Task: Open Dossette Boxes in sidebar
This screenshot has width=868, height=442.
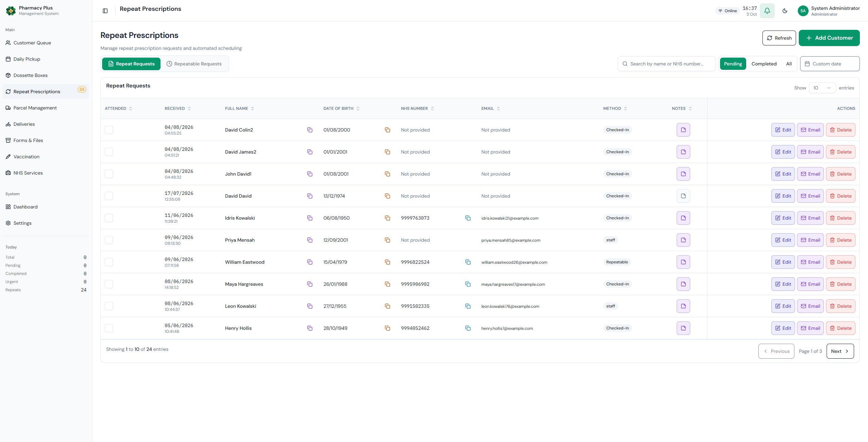Action: pos(46,75)
